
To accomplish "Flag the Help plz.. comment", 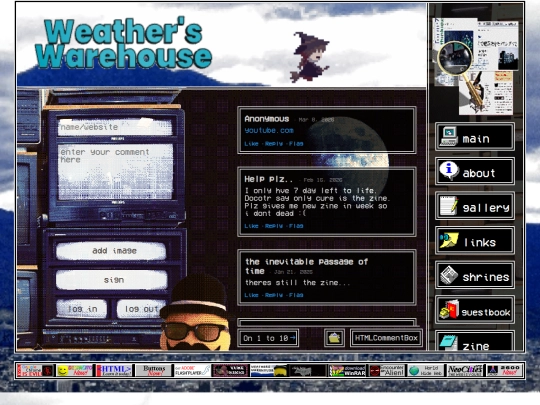I will pos(296,226).
